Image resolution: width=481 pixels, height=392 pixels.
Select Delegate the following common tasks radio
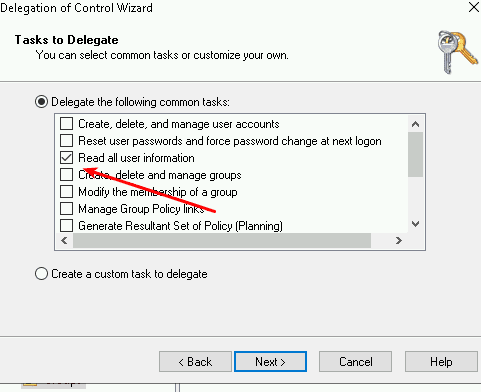[41, 102]
